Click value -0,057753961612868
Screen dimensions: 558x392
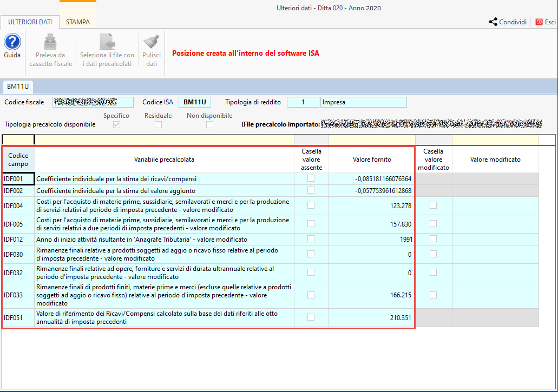click(383, 191)
